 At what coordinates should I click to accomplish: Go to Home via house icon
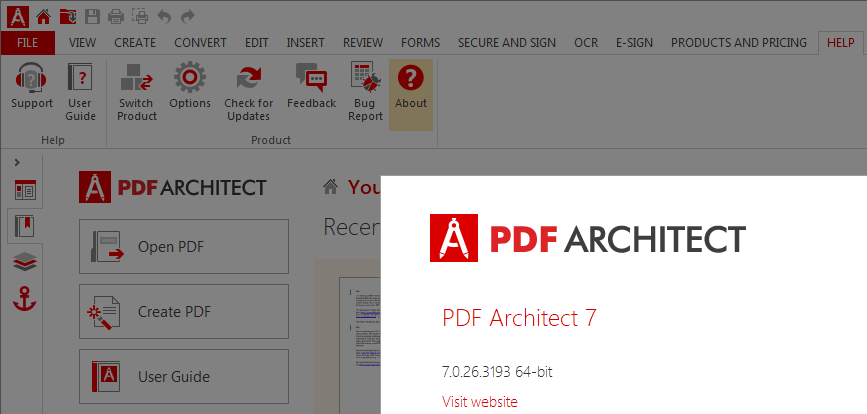pyautogui.click(x=43, y=17)
